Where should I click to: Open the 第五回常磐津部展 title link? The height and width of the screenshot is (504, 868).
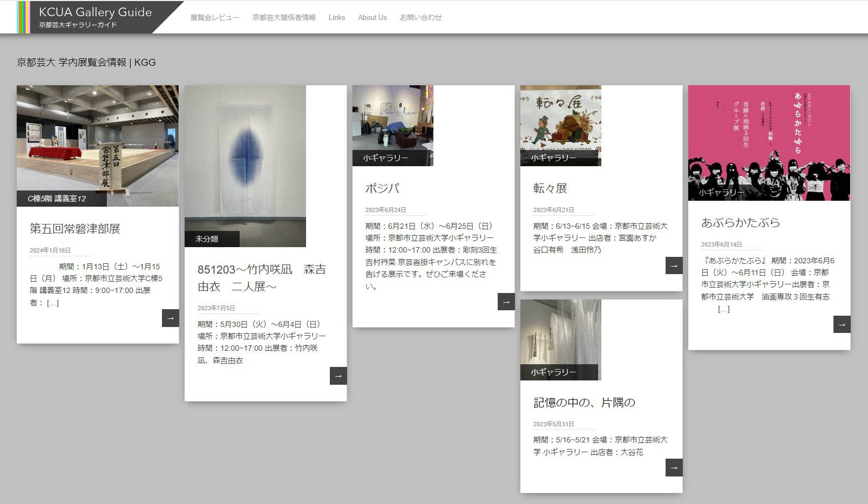click(x=75, y=229)
